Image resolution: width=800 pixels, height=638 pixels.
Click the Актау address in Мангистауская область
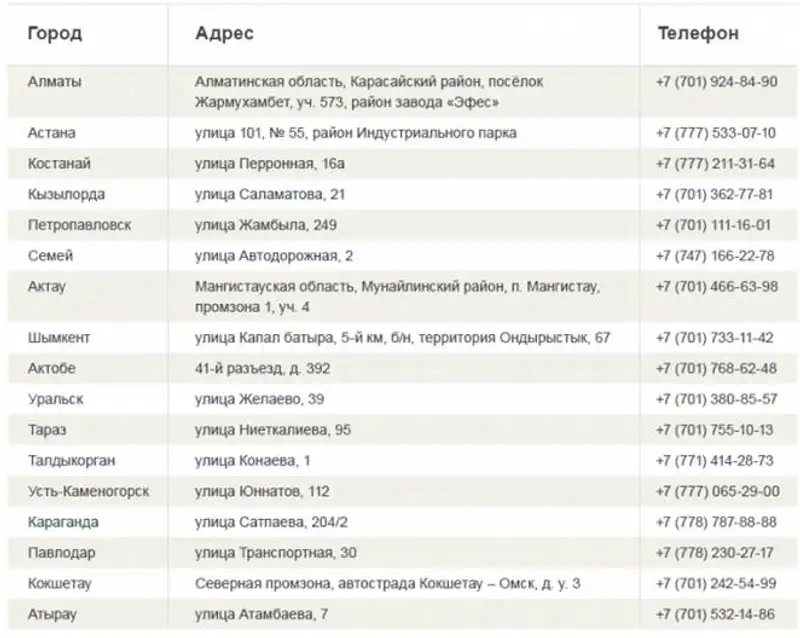[397, 296]
